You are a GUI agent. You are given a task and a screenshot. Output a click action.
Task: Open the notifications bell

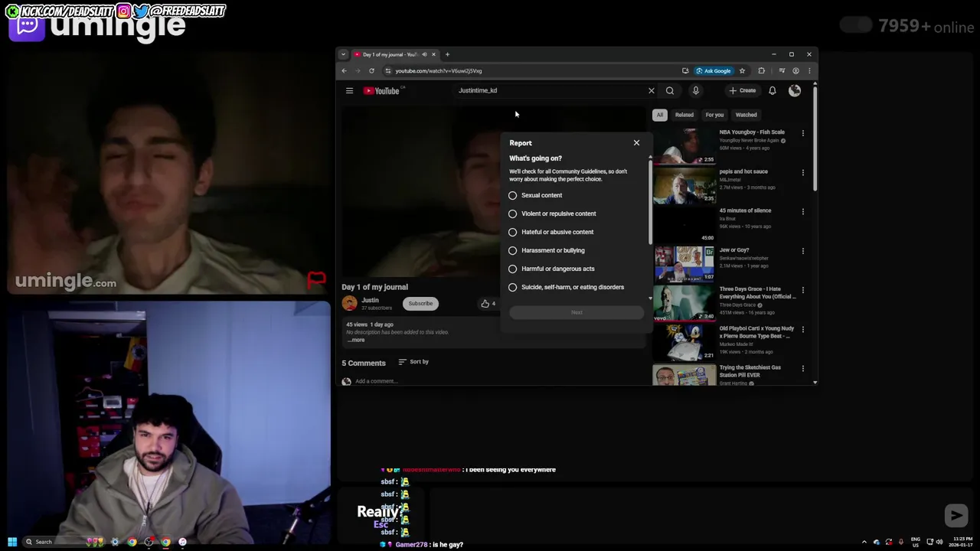point(773,90)
